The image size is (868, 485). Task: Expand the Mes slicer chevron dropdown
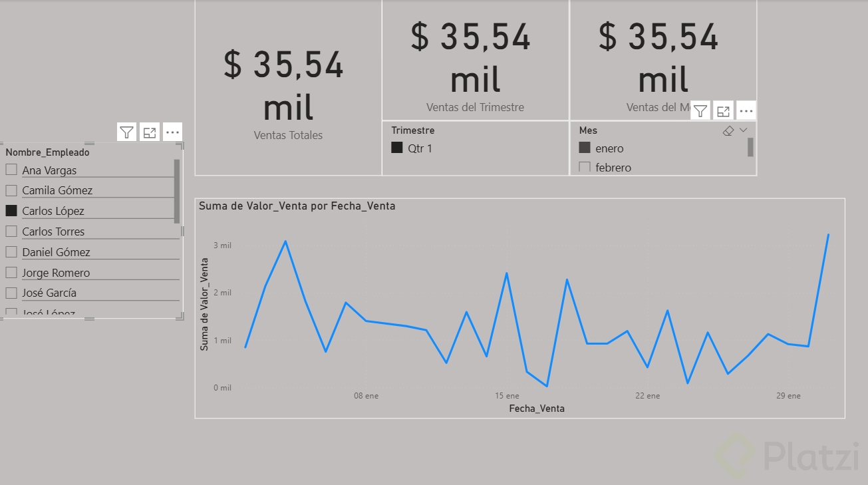[x=744, y=130]
